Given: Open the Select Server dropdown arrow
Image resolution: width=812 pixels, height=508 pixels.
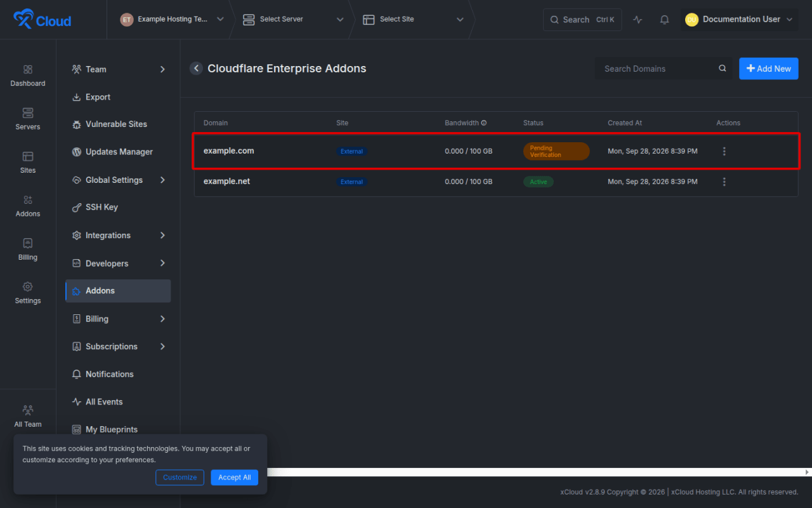Looking at the screenshot, I should [x=340, y=20].
